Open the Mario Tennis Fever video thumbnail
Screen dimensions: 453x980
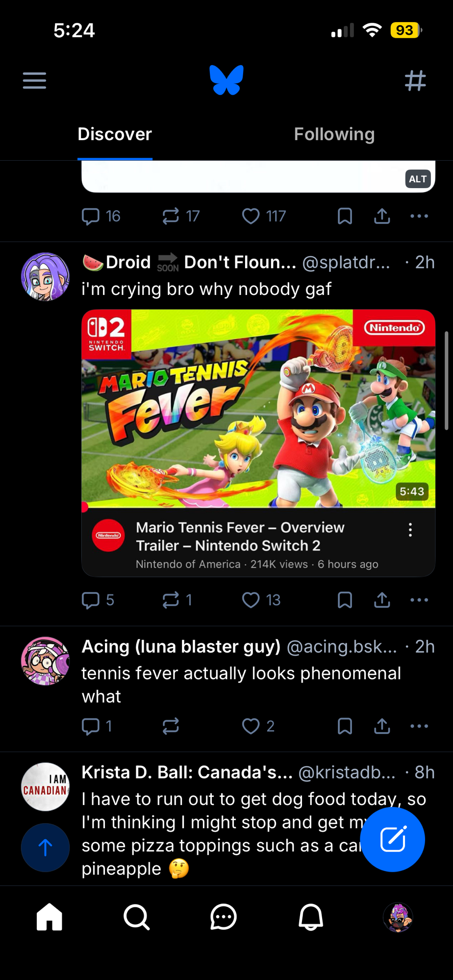(x=258, y=408)
